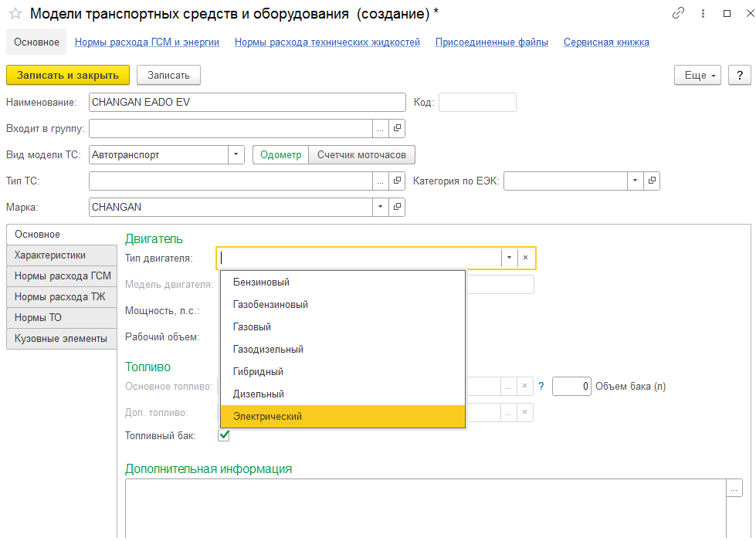The image size is (756, 541).
Task: Toggle the Топливный бак checkbox
Action: coord(224,435)
